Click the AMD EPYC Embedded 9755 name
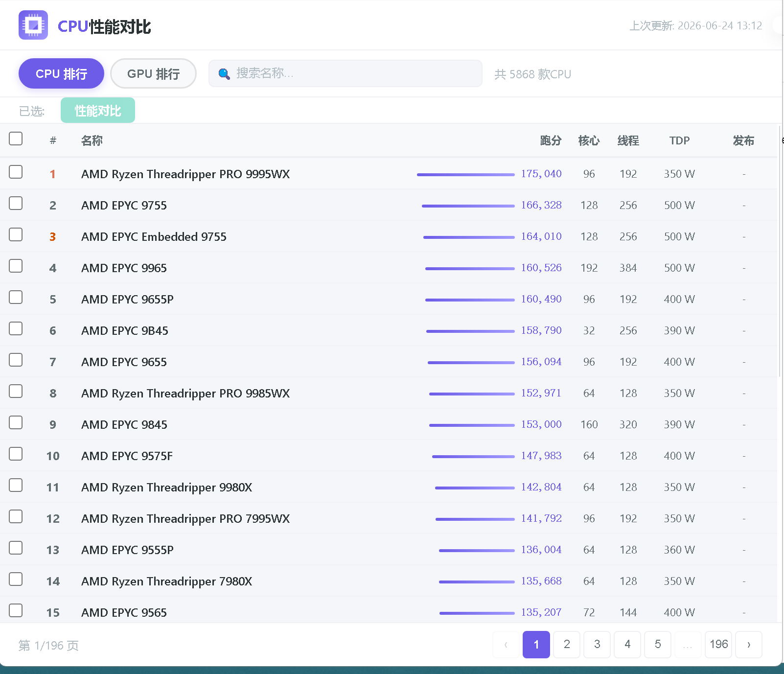 [154, 237]
